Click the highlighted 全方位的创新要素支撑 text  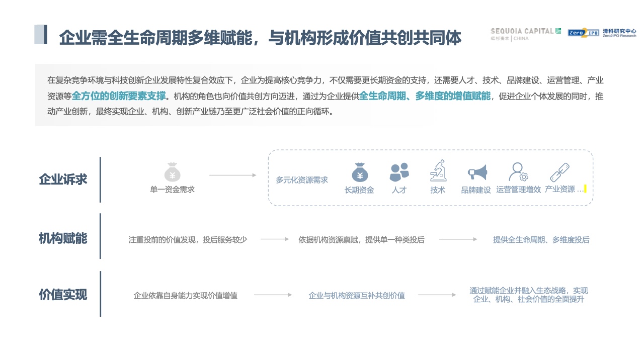pyautogui.click(x=119, y=96)
